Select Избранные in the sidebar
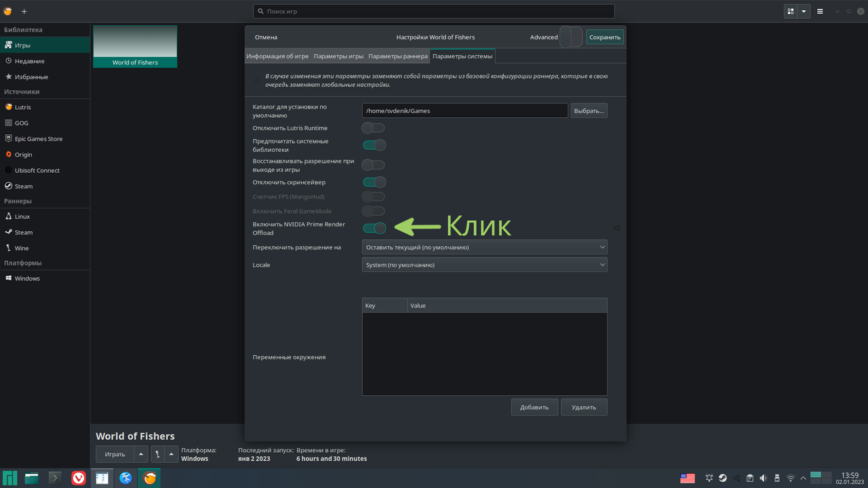Viewport: 868px width, 488px height. 45,77
